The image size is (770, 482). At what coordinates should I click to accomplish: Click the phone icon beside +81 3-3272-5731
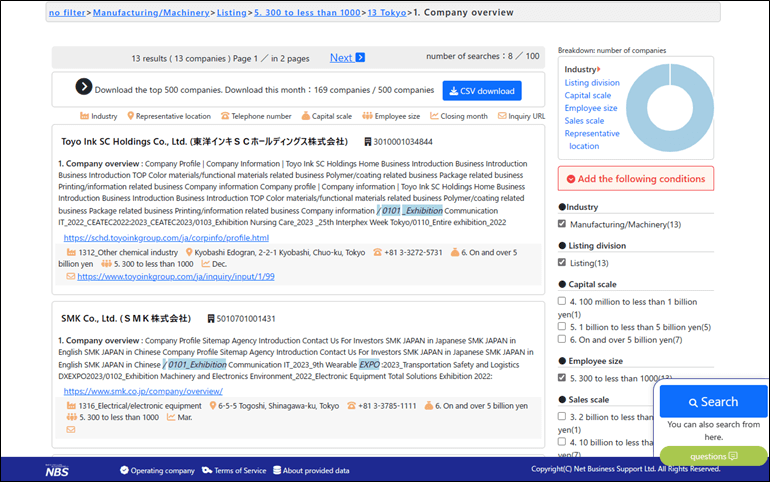(x=377, y=252)
